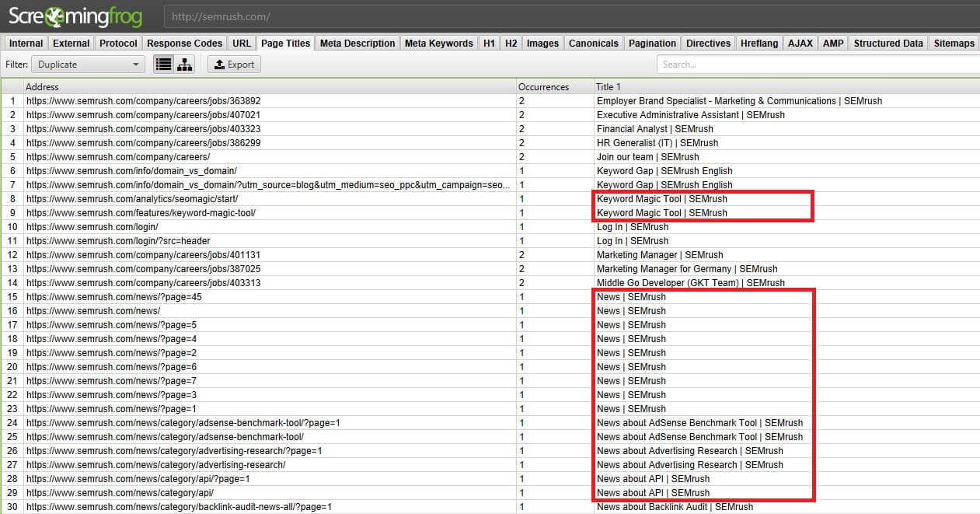Open the Internal tab
Screen dimensions: 980x514
coord(26,44)
